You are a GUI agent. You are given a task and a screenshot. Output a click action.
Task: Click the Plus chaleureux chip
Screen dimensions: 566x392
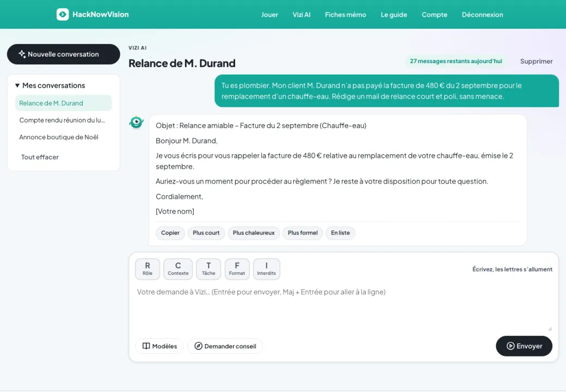click(254, 233)
